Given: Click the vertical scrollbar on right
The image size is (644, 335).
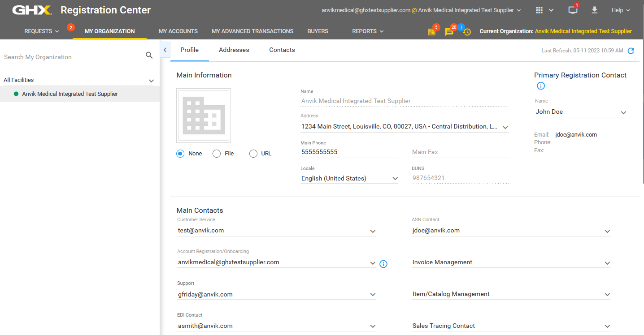Looking at the screenshot, I should [x=642, y=112].
